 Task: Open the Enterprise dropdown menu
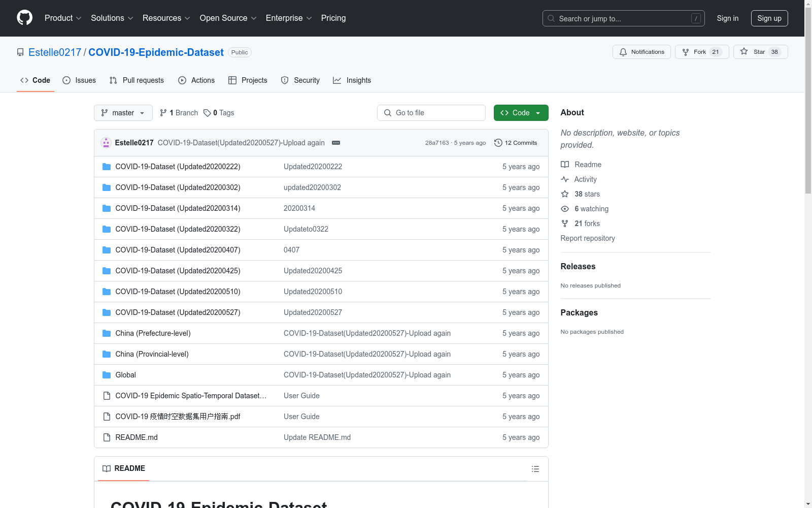[x=289, y=18]
